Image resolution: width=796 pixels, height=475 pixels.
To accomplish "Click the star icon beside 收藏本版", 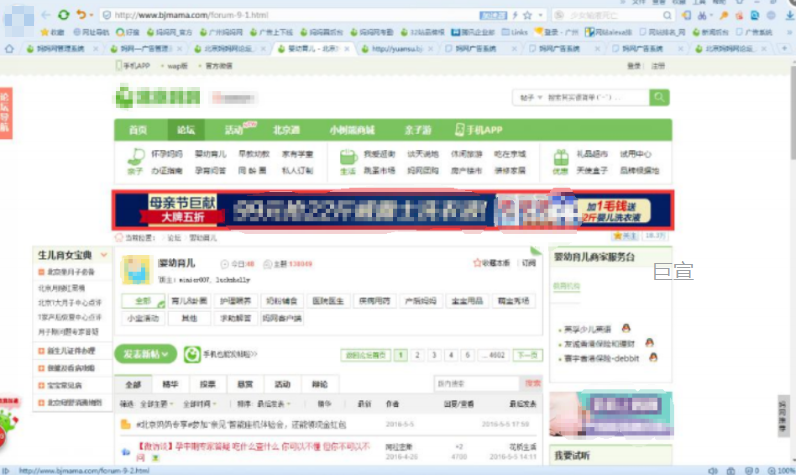I will pyautogui.click(x=477, y=262).
